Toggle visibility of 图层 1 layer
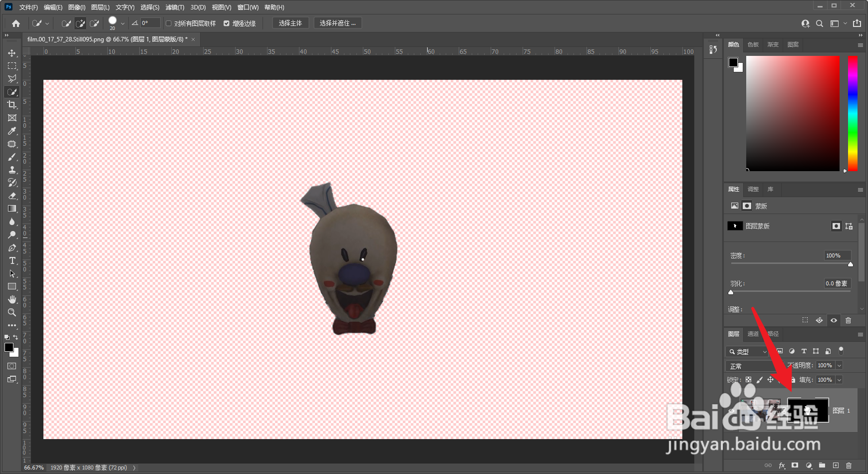 (x=732, y=411)
